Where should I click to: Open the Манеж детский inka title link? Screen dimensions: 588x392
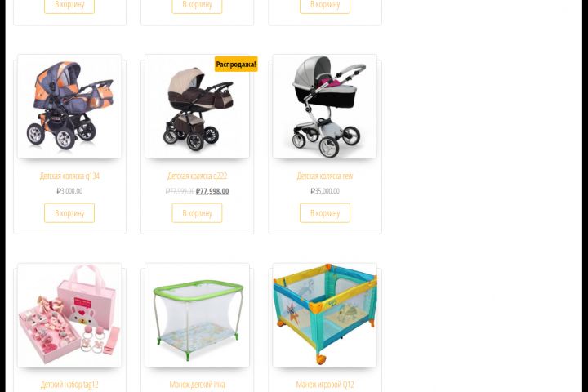pos(198,385)
